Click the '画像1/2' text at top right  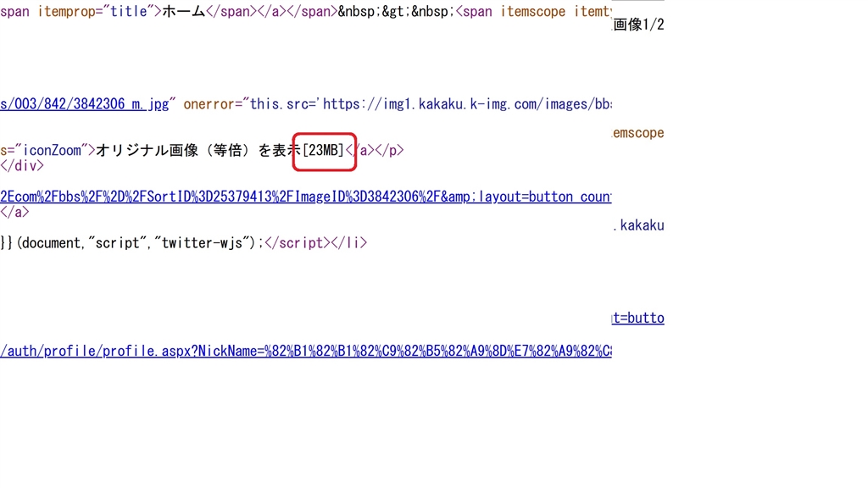point(638,25)
